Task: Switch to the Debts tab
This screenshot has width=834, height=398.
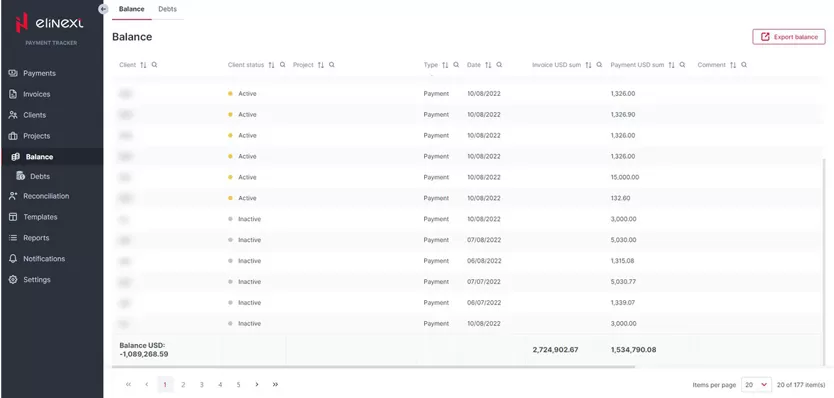Action: [168, 9]
